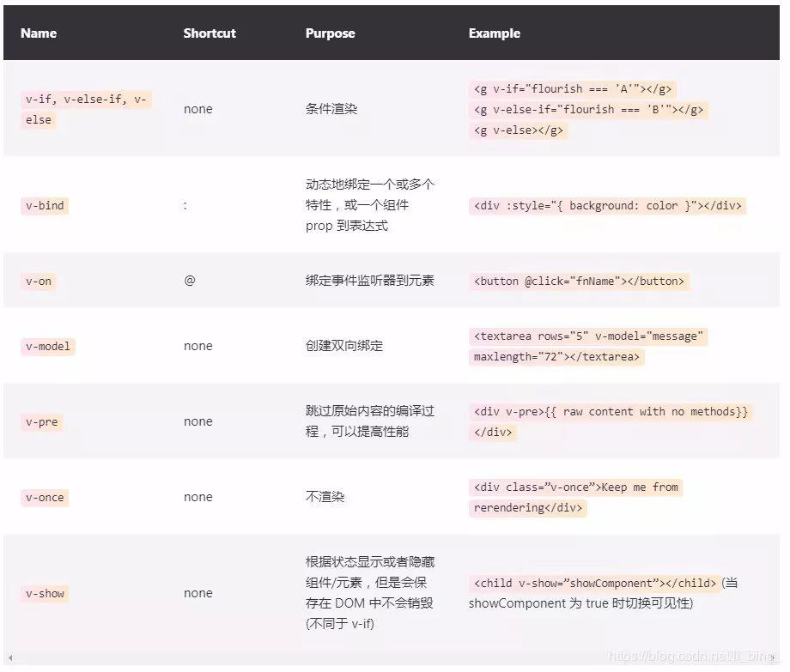
Task: Click the left arrow of horizontal scrollbar
Action: pos(10,658)
